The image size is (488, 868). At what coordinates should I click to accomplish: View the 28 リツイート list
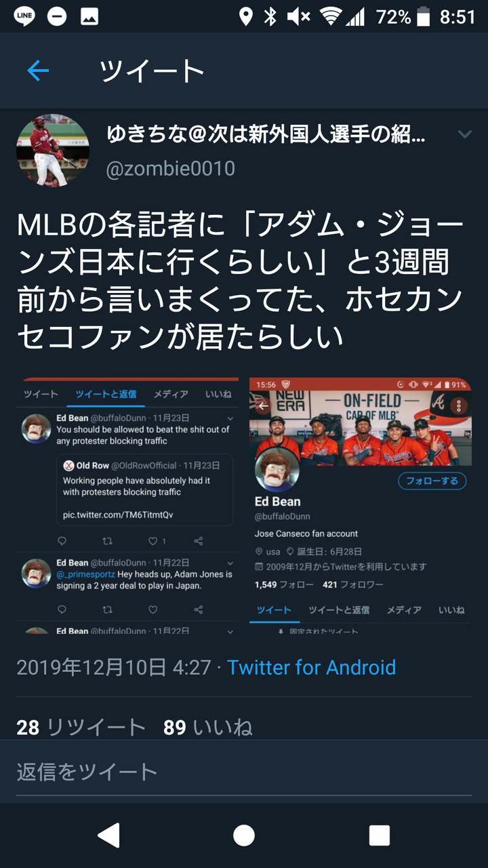click(81, 728)
